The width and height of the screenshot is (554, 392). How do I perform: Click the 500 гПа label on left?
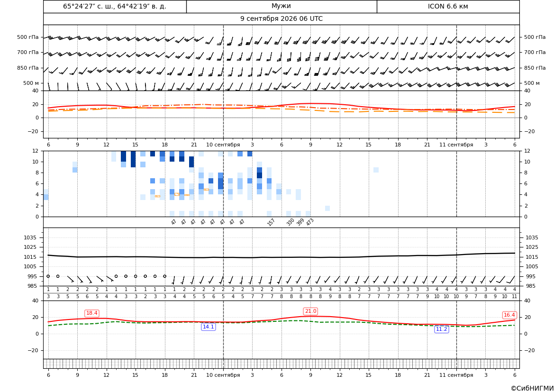click(x=28, y=37)
